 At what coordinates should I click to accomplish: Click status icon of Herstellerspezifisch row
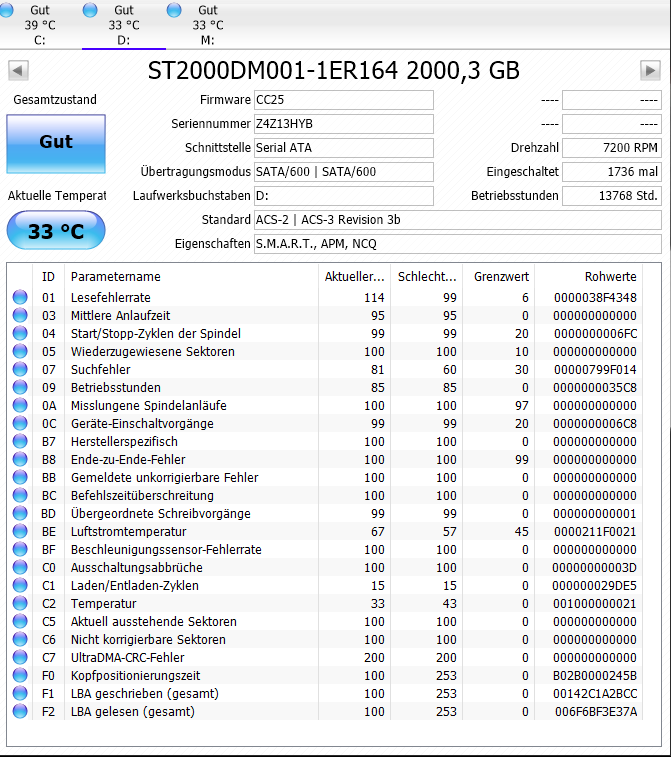click(20, 441)
